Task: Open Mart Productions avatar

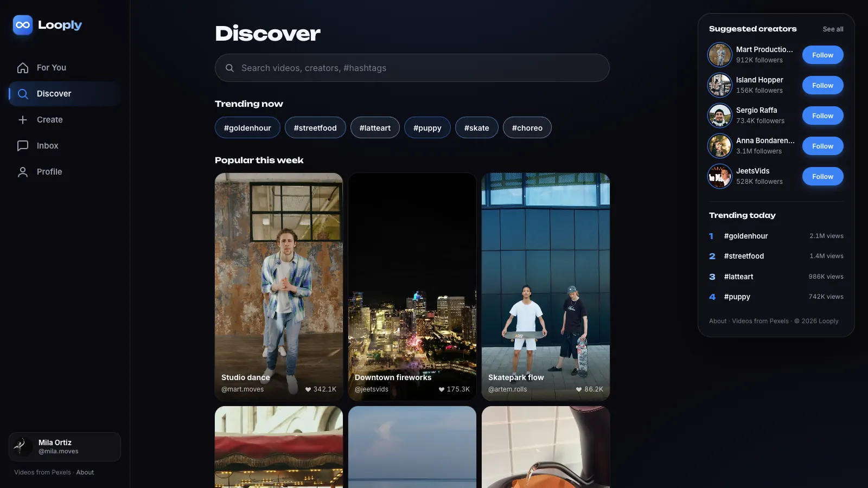Action: (x=720, y=55)
